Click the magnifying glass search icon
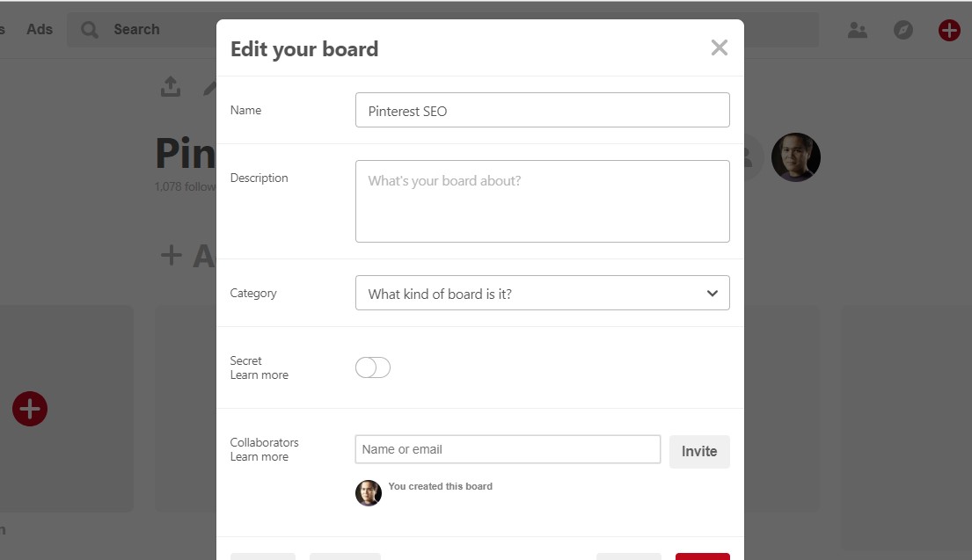 pos(90,30)
